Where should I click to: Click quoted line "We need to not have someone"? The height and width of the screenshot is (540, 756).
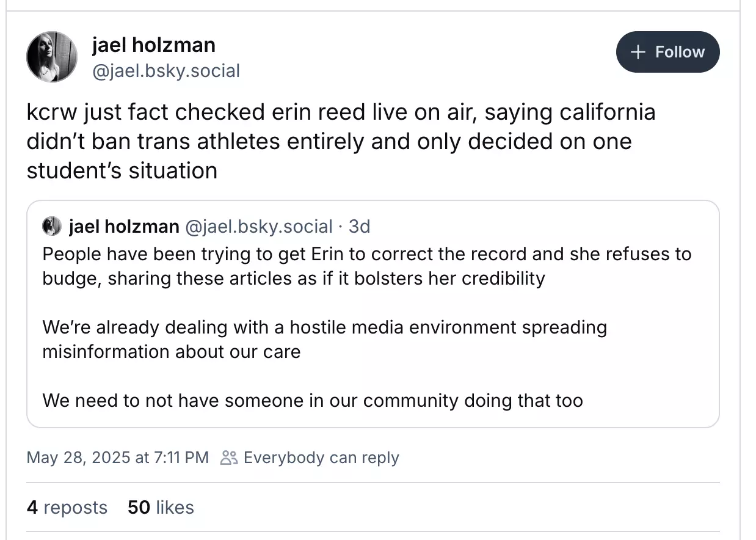click(x=313, y=400)
